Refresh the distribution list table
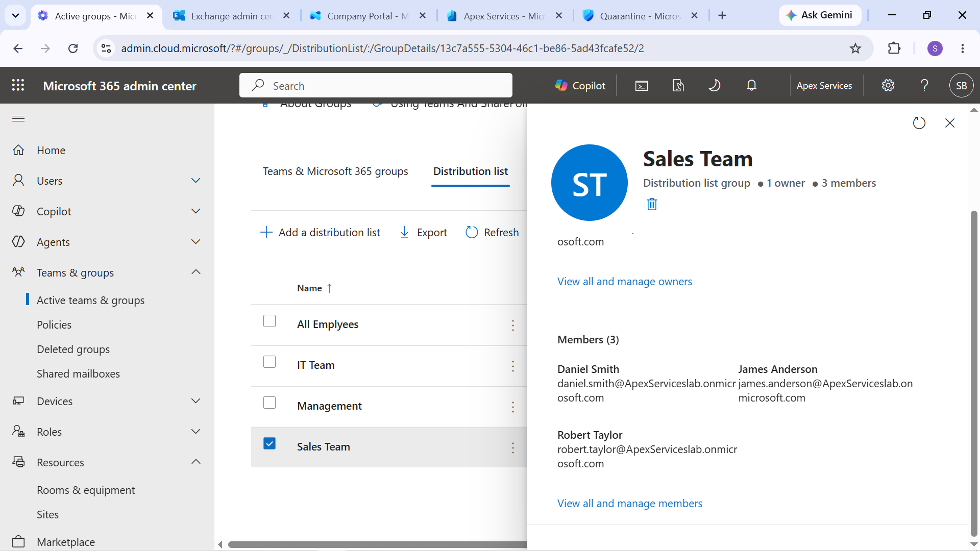The width and height of the screenshot is (980, 551). [x=492, y=233]
